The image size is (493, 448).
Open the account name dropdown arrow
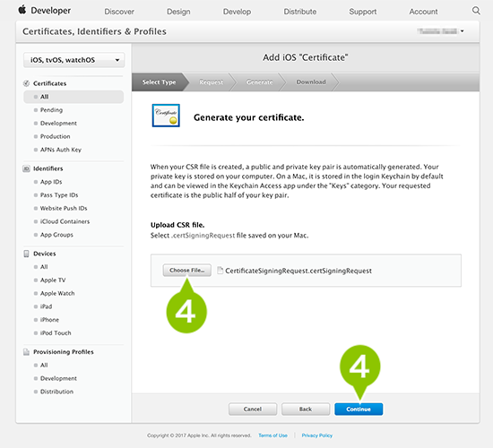(x=463, y=31)
